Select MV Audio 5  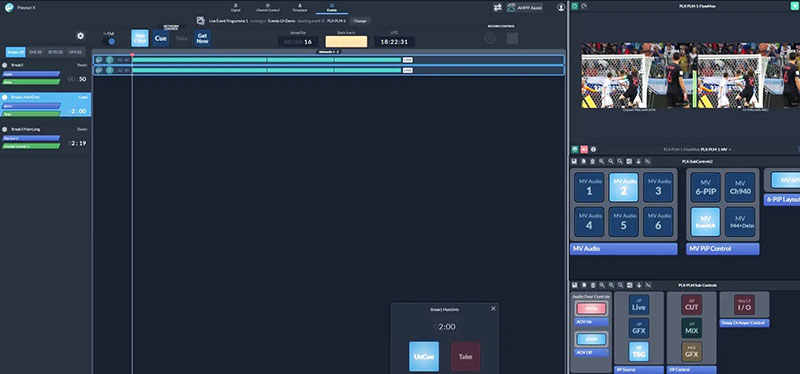point(623,221)
